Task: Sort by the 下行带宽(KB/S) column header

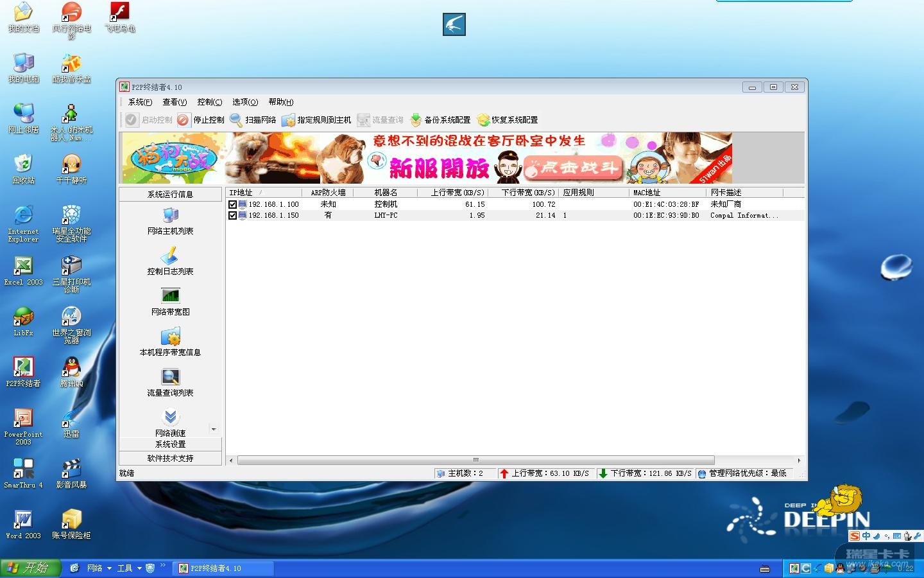Action: click(524, 193)
